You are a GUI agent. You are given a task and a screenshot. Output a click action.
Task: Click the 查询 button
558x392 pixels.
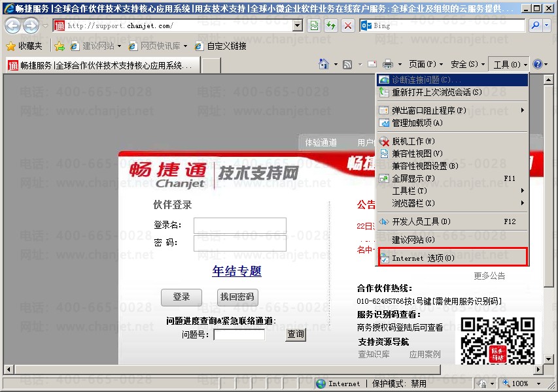coord(296,335)
